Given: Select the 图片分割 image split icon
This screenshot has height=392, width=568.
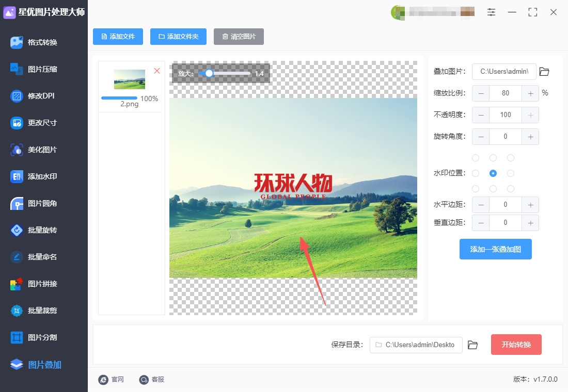Looking at the screenshot, I should click(17, 337).
